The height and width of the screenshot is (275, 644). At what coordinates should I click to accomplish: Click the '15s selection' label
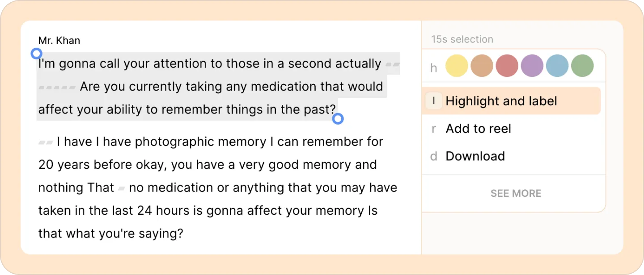click(462, 39)
